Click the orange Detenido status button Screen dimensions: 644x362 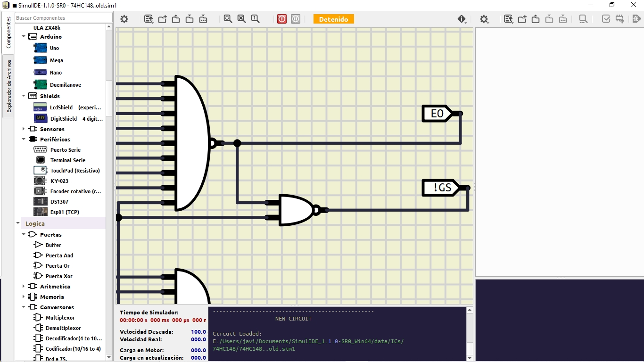tap(333, 19)
